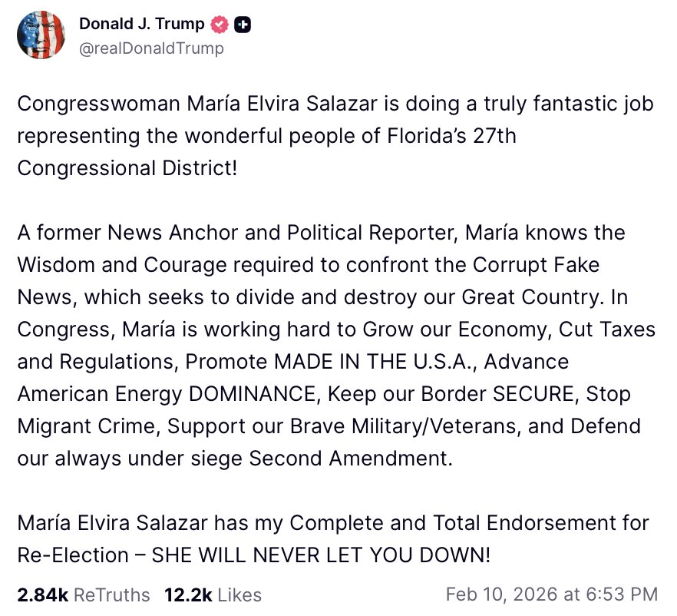Viewport: 677px width, 616px height.
Task: Click the 'Congressional District!' line
Action: point(127,168)
